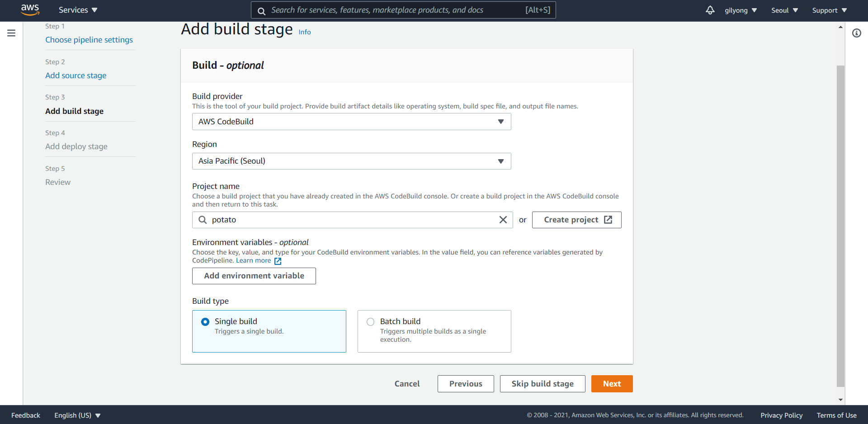Screen dimensions: 868x424
Task: Select Step 3 Add build stage
Action: [x=75, y=111]
